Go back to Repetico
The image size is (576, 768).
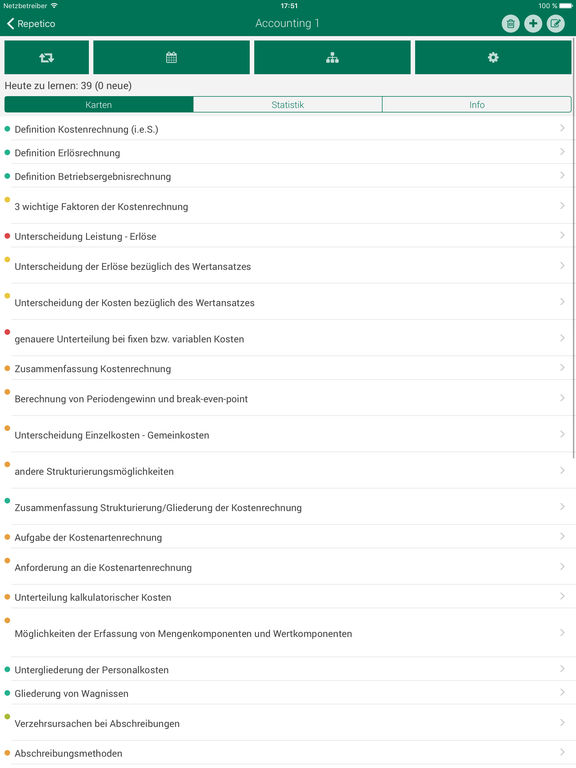pyautogui.click(x=30, y=24)
